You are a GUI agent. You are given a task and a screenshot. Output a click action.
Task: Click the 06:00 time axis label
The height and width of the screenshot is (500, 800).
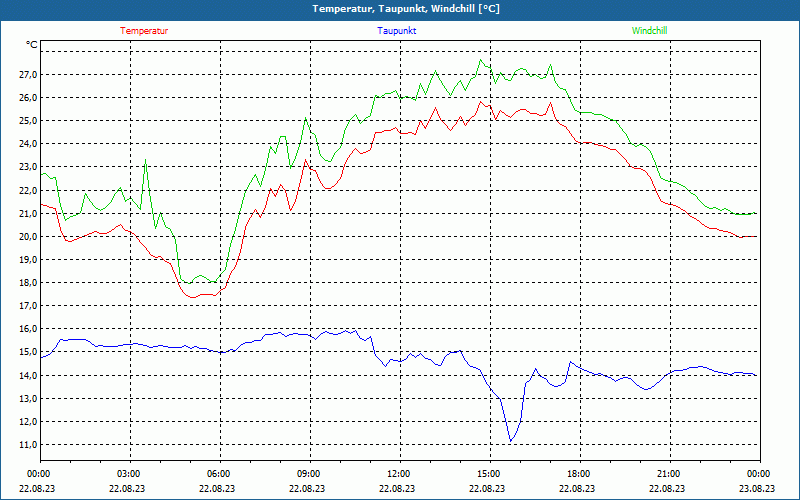217,474
